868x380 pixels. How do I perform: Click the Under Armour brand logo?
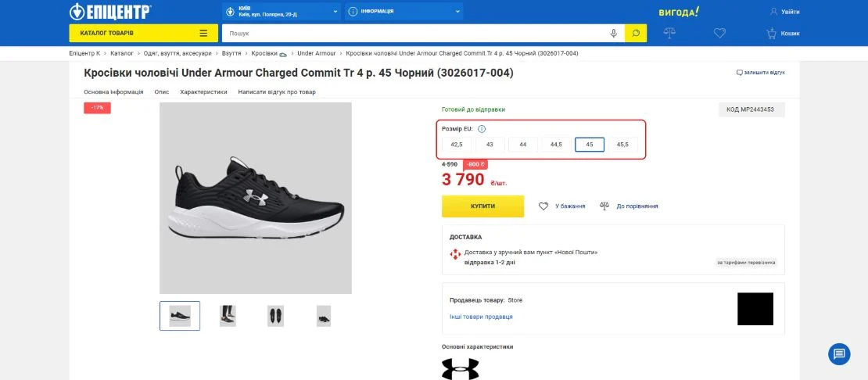[x=460, y=369]
